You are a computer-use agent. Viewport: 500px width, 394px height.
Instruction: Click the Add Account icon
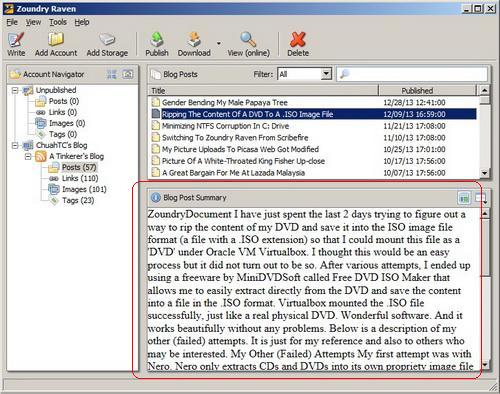55,39
